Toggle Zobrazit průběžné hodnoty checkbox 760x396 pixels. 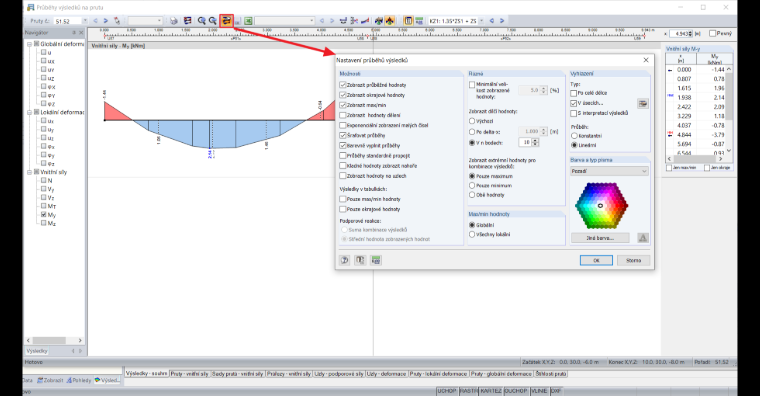click(343, 85)
